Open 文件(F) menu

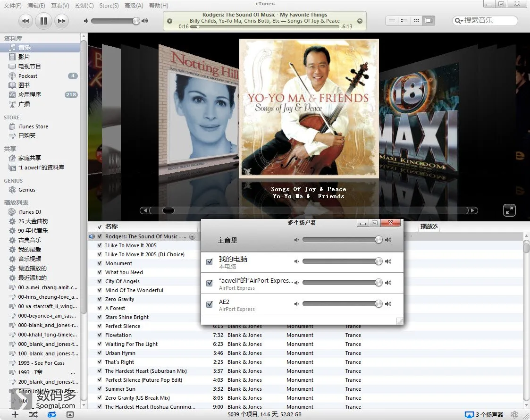point(12,5)
